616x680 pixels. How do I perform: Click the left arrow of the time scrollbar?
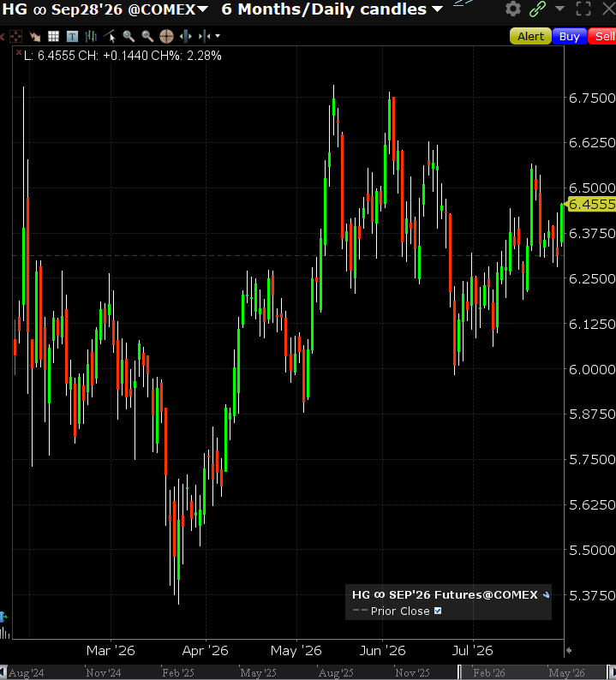(3, 672)
